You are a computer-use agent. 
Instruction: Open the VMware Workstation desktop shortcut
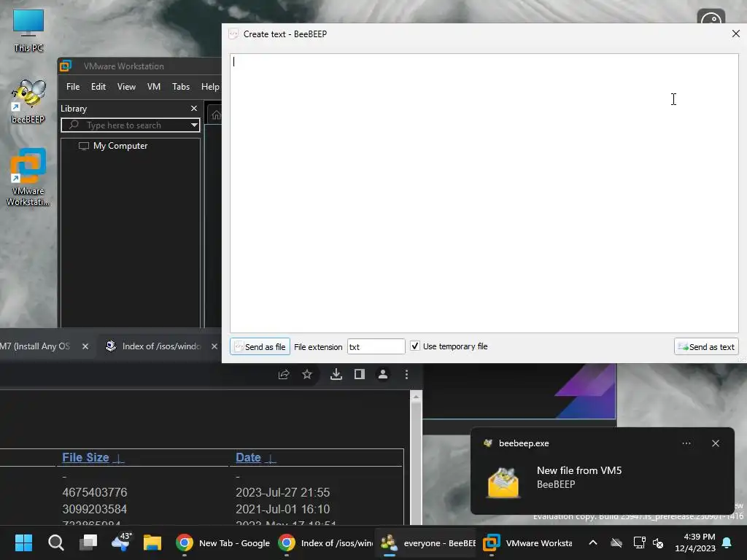[x=28, y=177]
